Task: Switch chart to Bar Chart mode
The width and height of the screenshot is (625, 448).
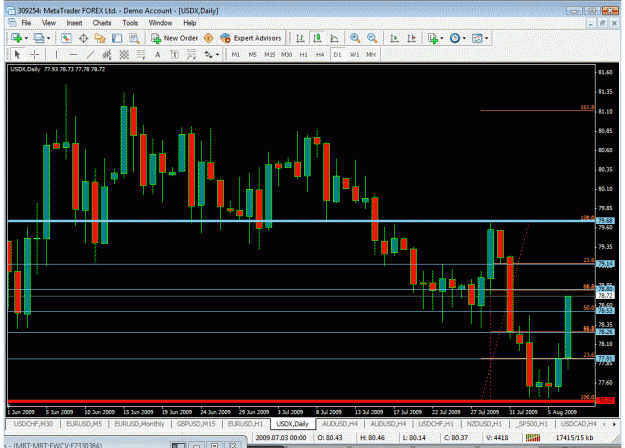Action: [x=300, y=38]
